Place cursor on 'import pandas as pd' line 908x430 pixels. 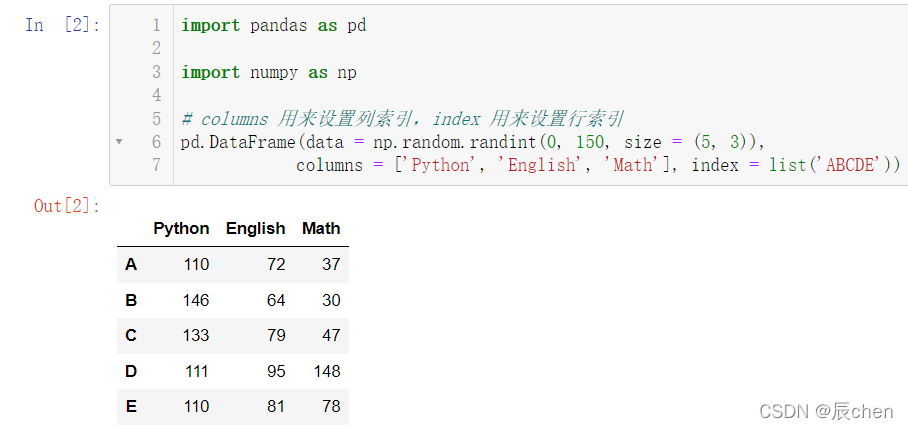tap(273, 25)
